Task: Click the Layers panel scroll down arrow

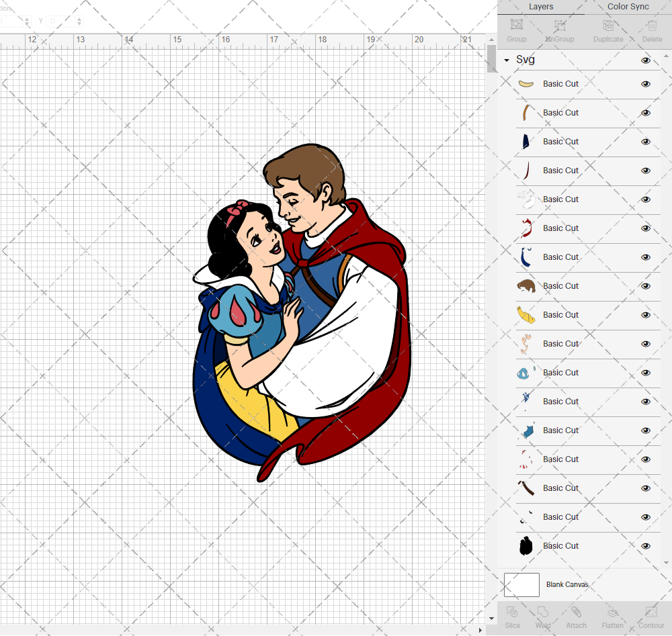Action: (666, 563)
